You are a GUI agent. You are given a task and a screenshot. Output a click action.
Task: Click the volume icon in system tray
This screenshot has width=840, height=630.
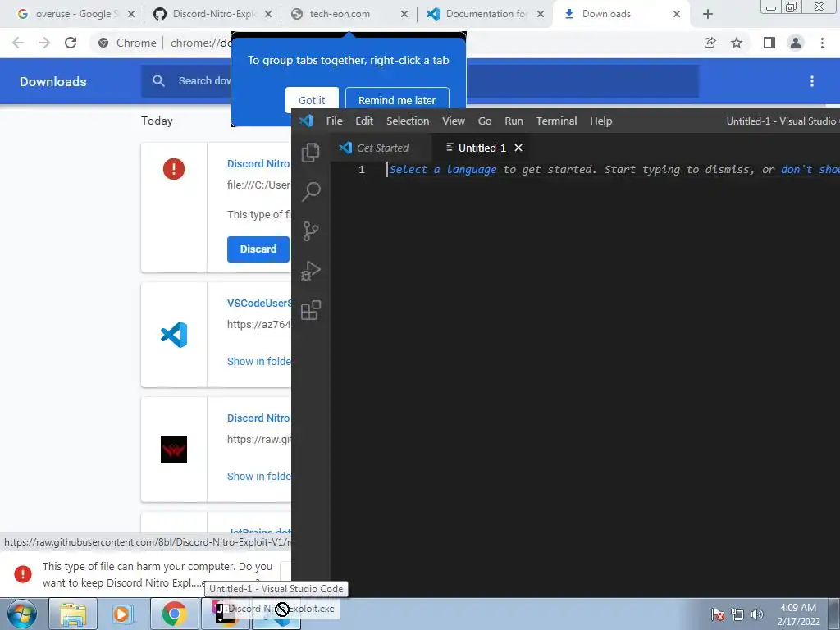point(757,614)
